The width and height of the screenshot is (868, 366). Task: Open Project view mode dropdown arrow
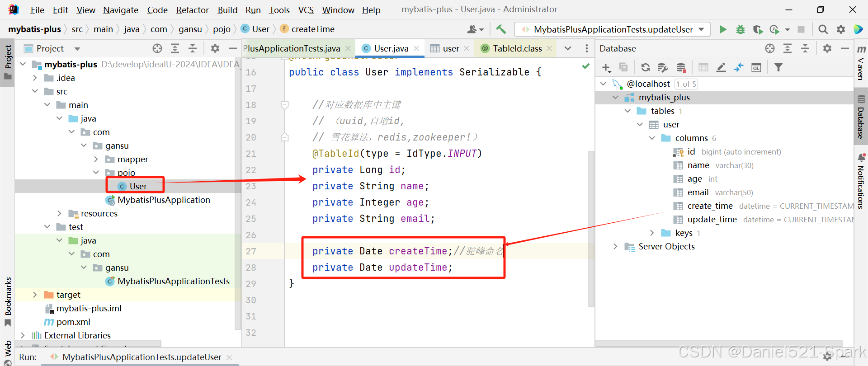[x=77, y=49]
